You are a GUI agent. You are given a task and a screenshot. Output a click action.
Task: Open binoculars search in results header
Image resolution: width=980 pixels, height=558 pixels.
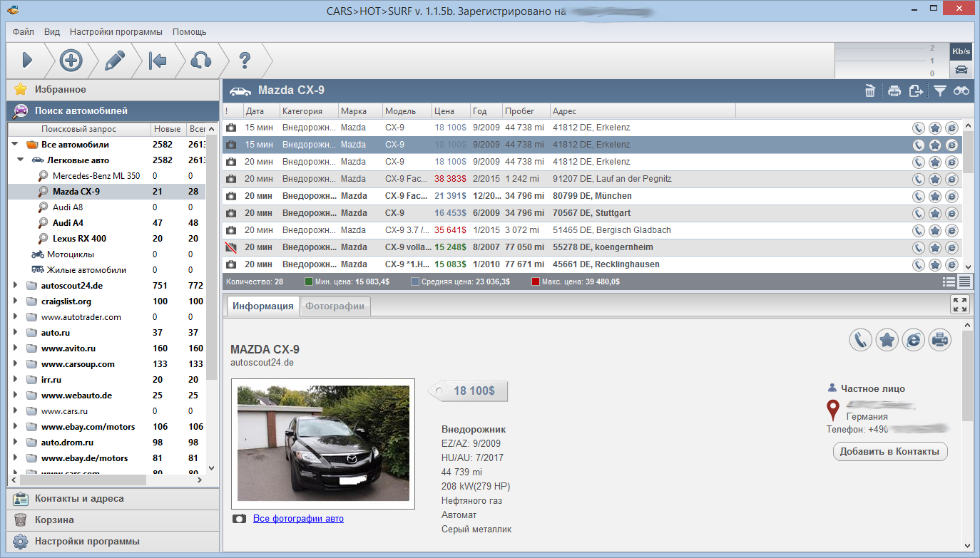pyautogui.click(x=962, y=91)
